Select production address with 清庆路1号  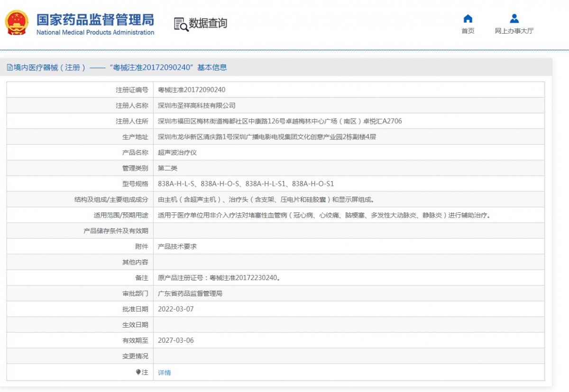(267, 137)
